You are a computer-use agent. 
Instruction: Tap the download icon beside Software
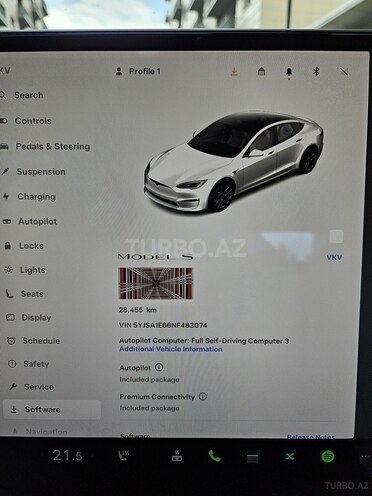14,409
